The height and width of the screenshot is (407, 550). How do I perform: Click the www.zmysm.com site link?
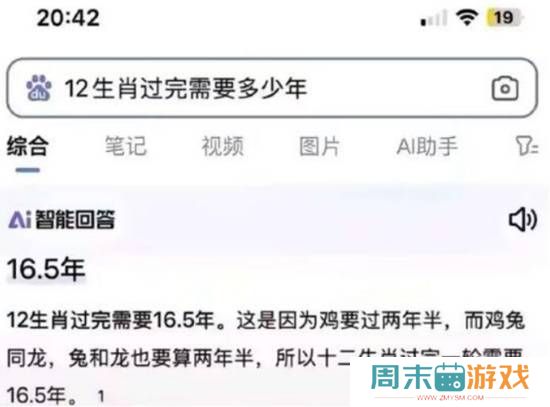pyautogui.click(x=450, y=398)
